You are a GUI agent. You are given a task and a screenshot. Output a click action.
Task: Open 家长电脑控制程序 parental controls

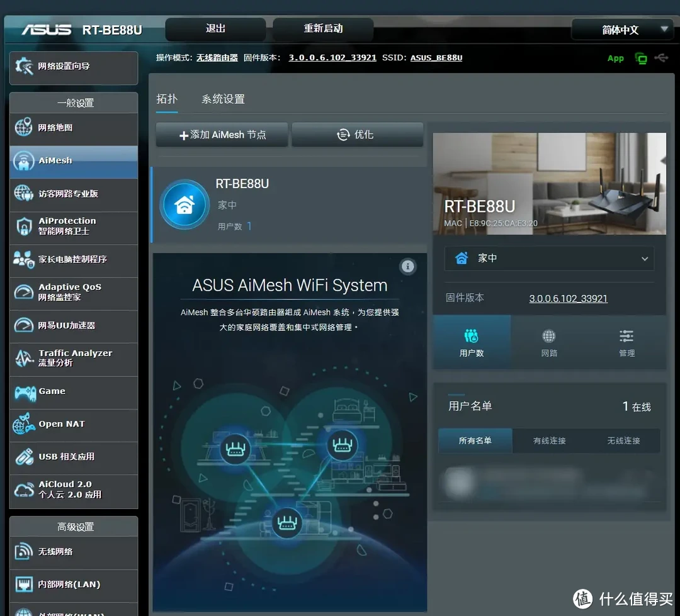(x=74, y=260)
